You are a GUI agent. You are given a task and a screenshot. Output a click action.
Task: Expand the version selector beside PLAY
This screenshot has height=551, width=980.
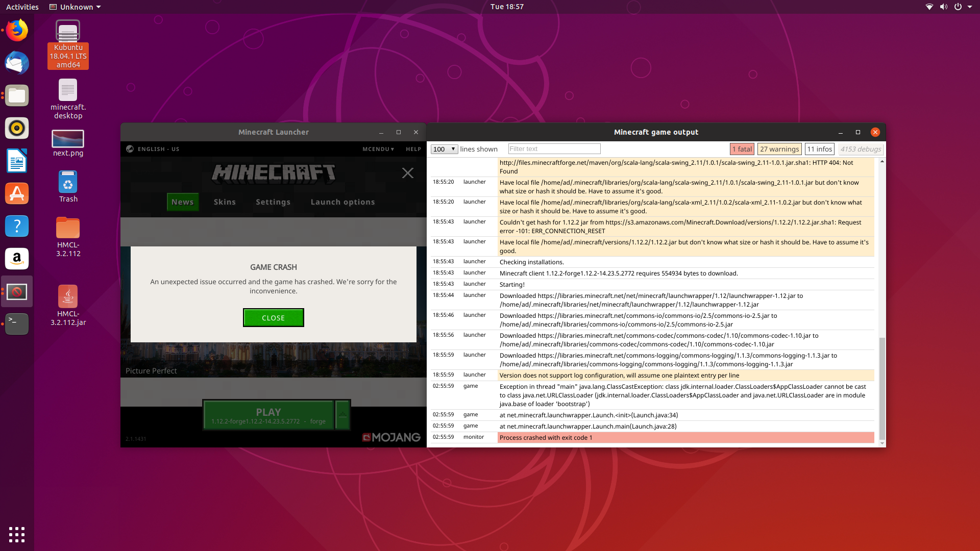[341, 415]
